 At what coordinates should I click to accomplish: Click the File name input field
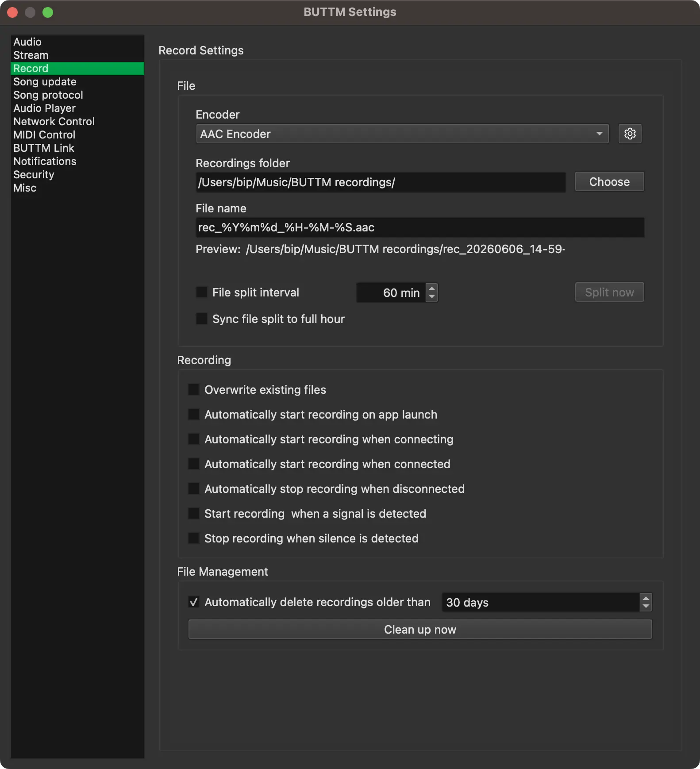click(420, 227)
